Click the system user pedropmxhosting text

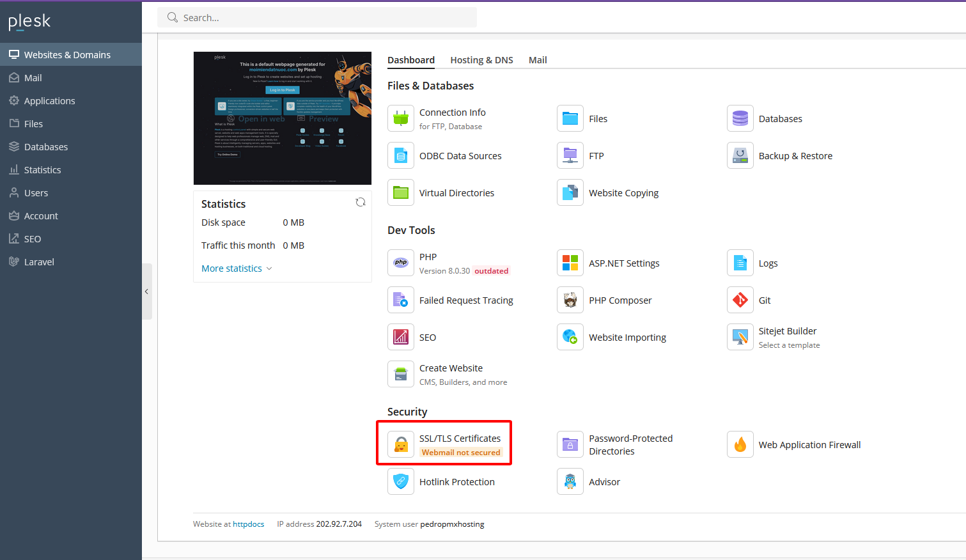pyautogui.click(x=452, y=524)
